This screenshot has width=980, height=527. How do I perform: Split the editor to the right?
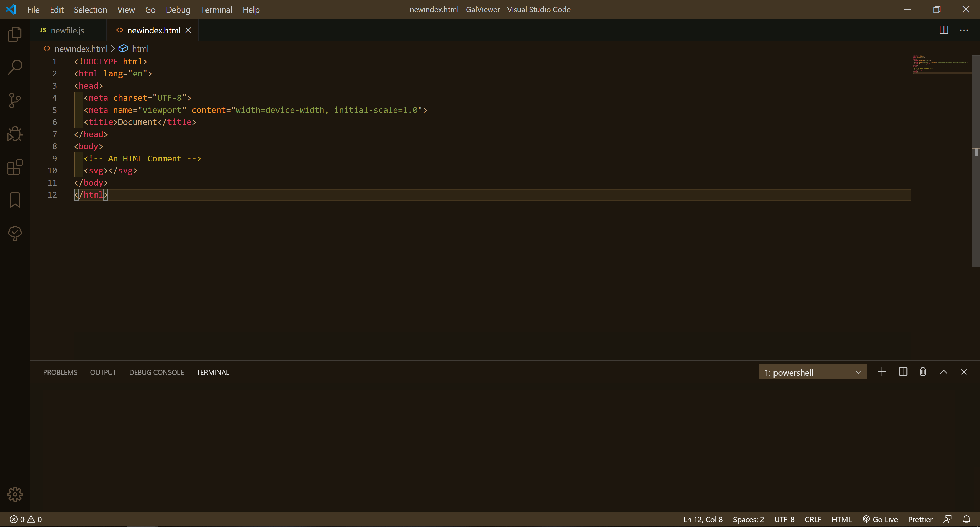tap(943, 30)
